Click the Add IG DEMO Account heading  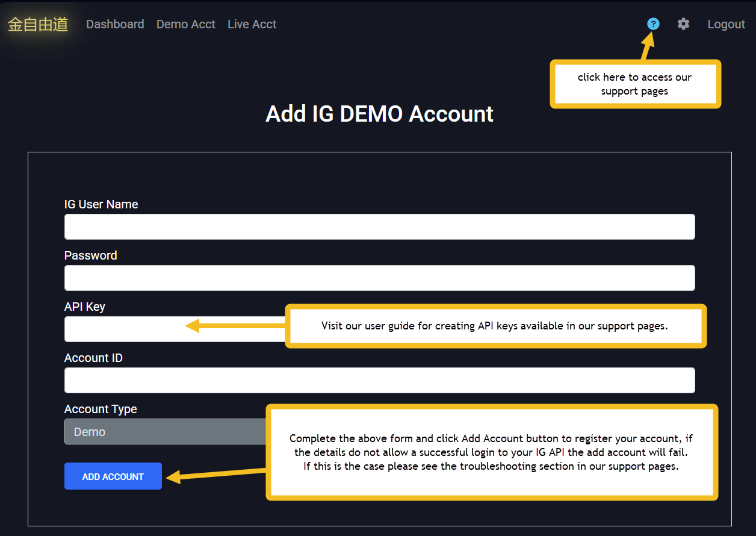click(x=379, y=114)
